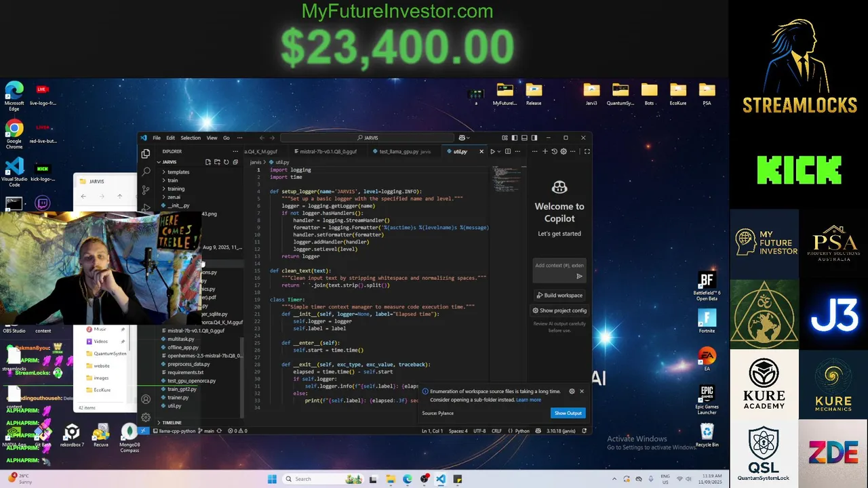Go forward with the navigation arrow
This screenshot has height=488, width=868.
tap(273, 138)
